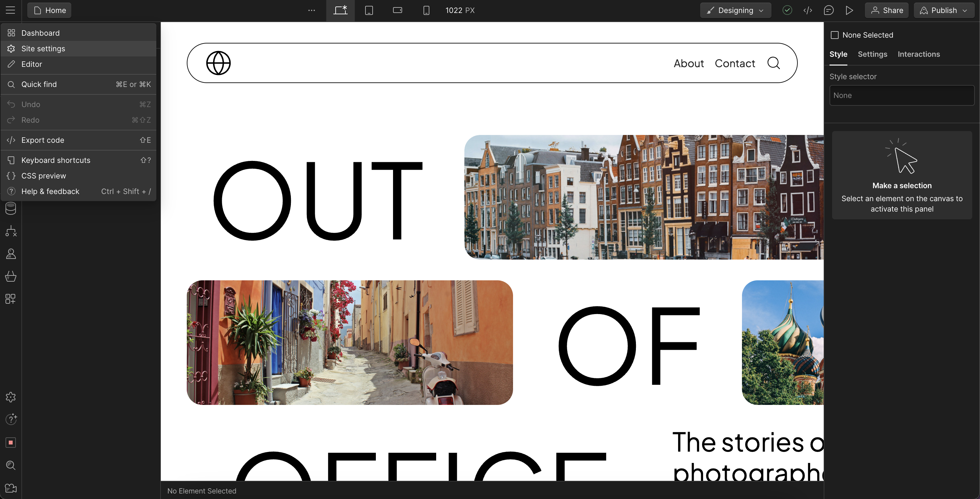Open the search magnifier icon in sidebar
The image size is (980, 499).
click(11, 466)
